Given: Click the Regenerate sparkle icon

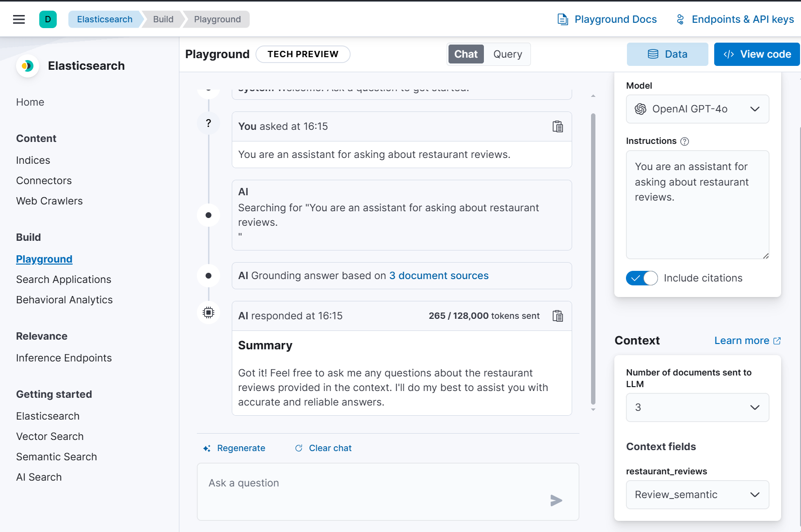Looking at the screenshot, I should point(207,449).
